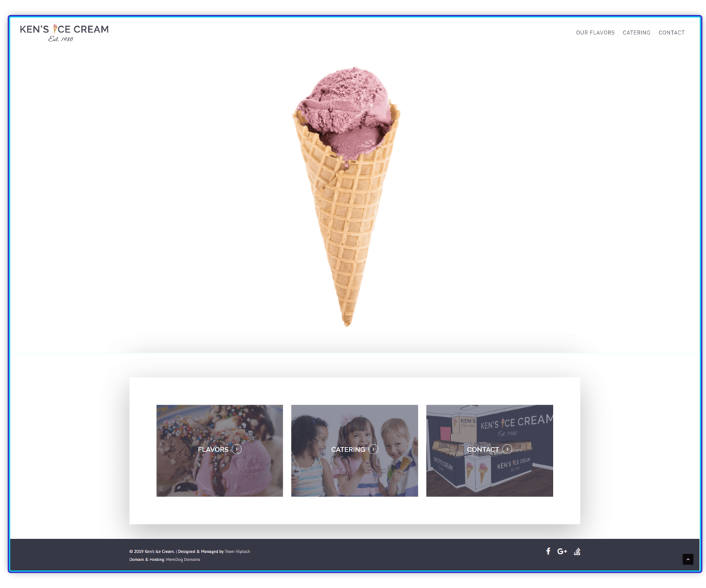Click the circular arrow on CONTACT card

coord(508,449)
